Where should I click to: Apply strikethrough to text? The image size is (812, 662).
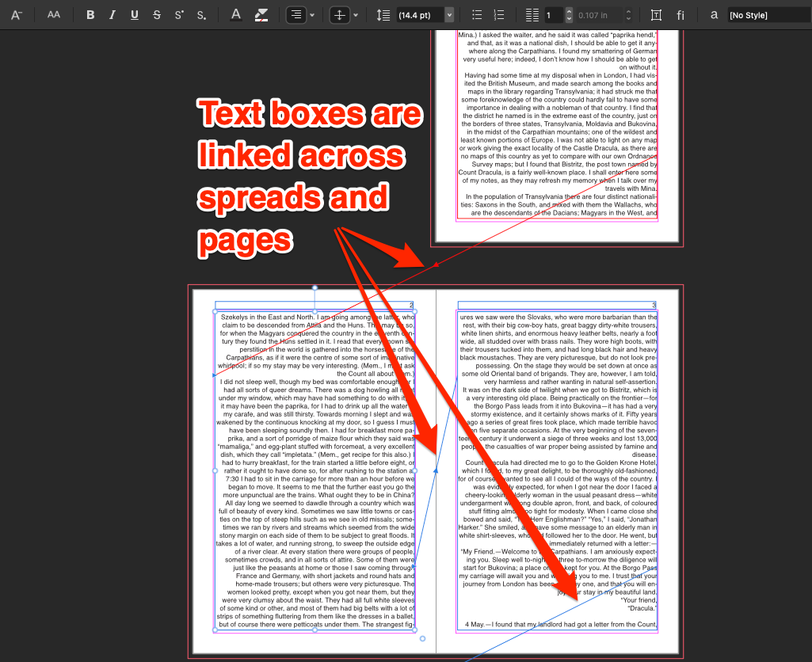156,14
